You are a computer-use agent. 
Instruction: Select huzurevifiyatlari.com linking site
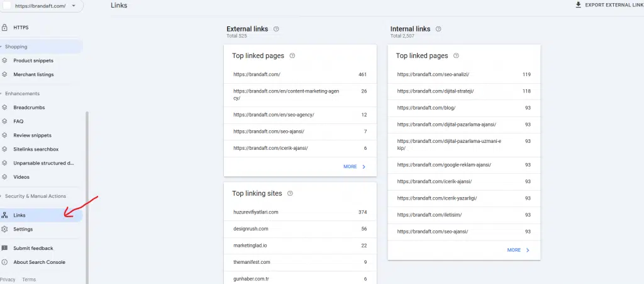[300, 212]
